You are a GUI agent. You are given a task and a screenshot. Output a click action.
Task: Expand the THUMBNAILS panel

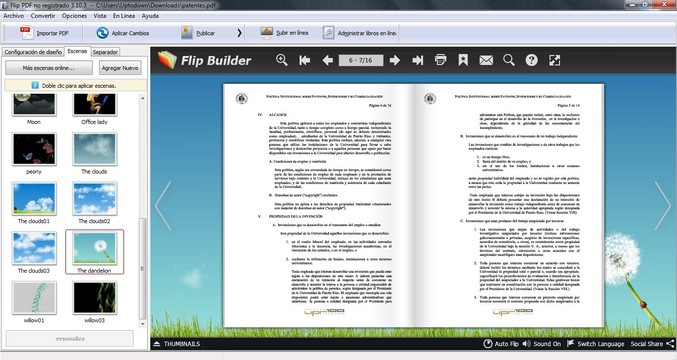point(177,344)
